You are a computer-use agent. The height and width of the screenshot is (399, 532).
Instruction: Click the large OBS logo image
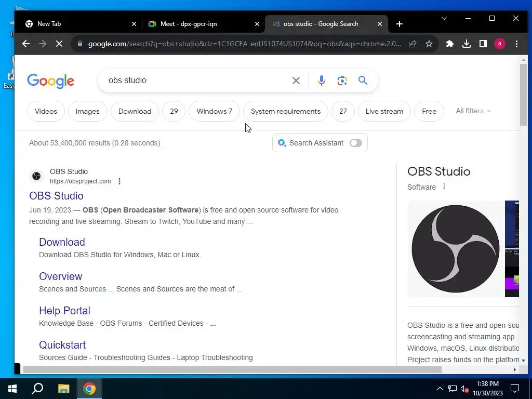tap(455, 249)
